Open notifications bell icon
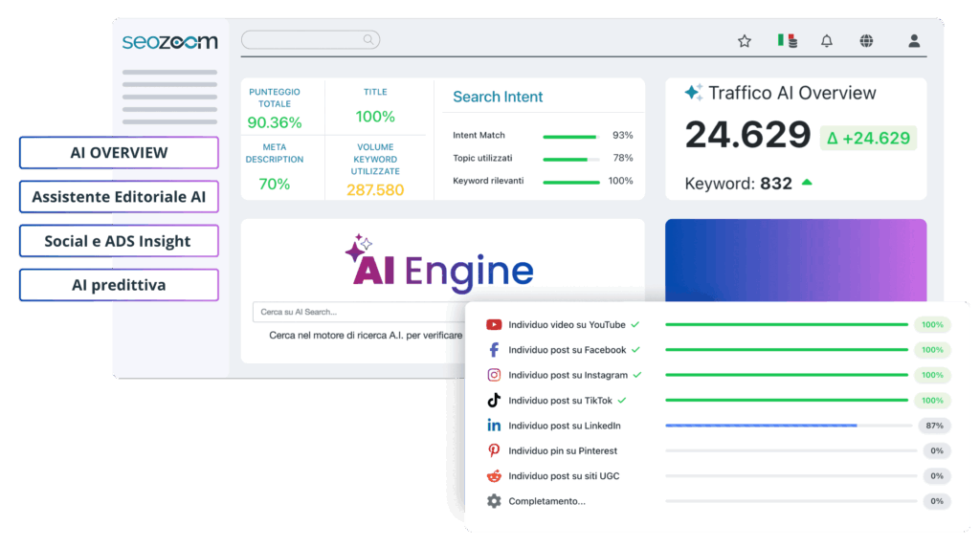 tap(827, 41)
